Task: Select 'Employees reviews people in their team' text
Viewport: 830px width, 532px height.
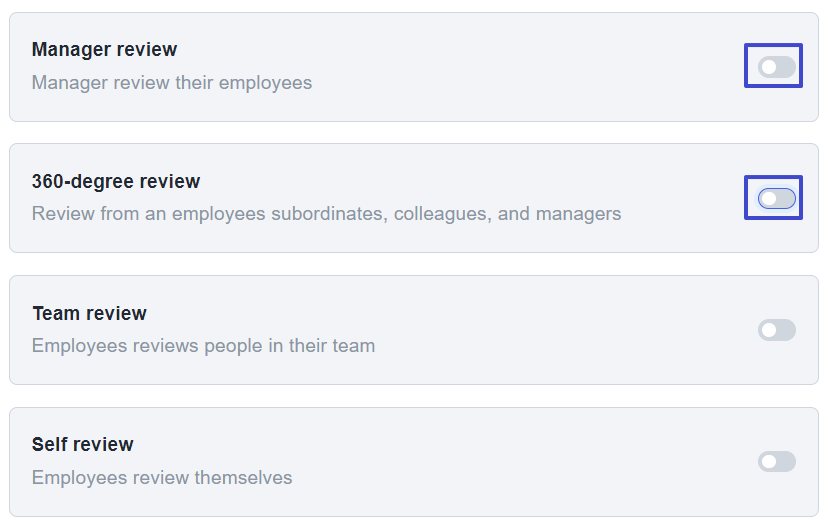Action: coord(203,346)
